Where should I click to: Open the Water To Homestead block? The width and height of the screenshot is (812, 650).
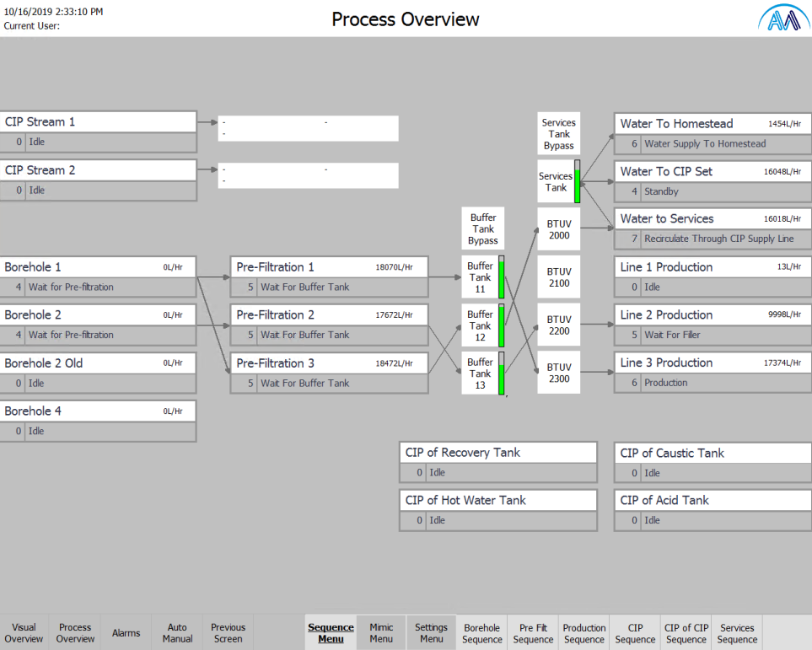coord(713,134)
